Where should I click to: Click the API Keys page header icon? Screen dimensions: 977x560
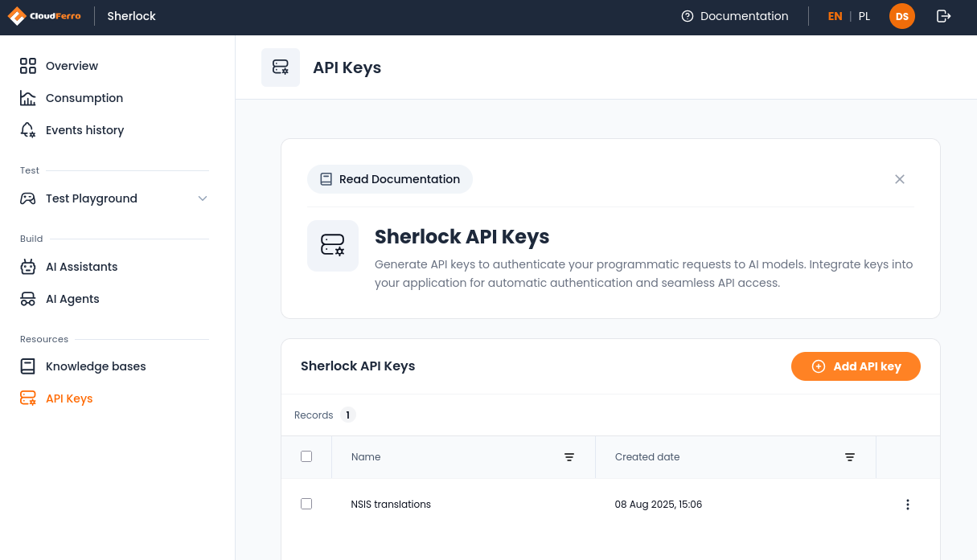coord(281,67)
